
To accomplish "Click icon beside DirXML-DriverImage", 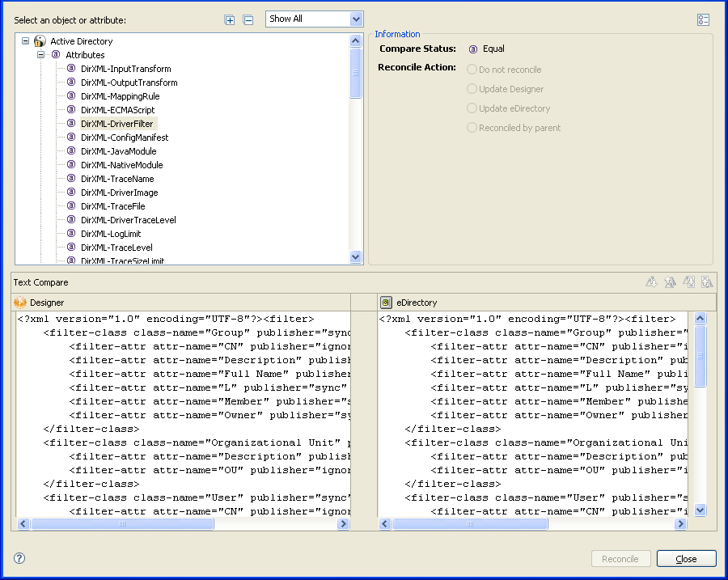I will tap(71, 192).
